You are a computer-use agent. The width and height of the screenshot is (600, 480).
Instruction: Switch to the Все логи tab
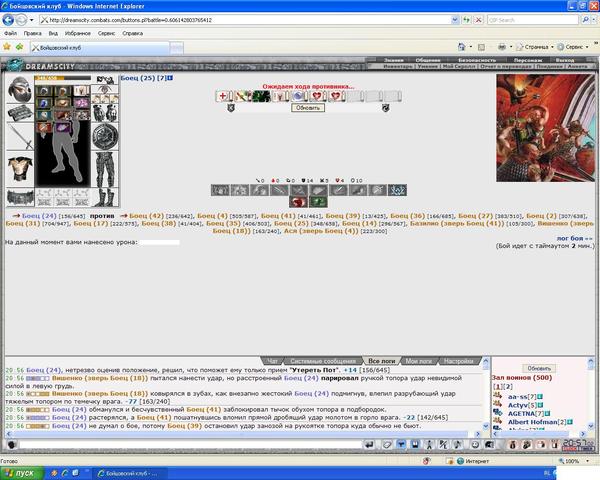(382, 361)
